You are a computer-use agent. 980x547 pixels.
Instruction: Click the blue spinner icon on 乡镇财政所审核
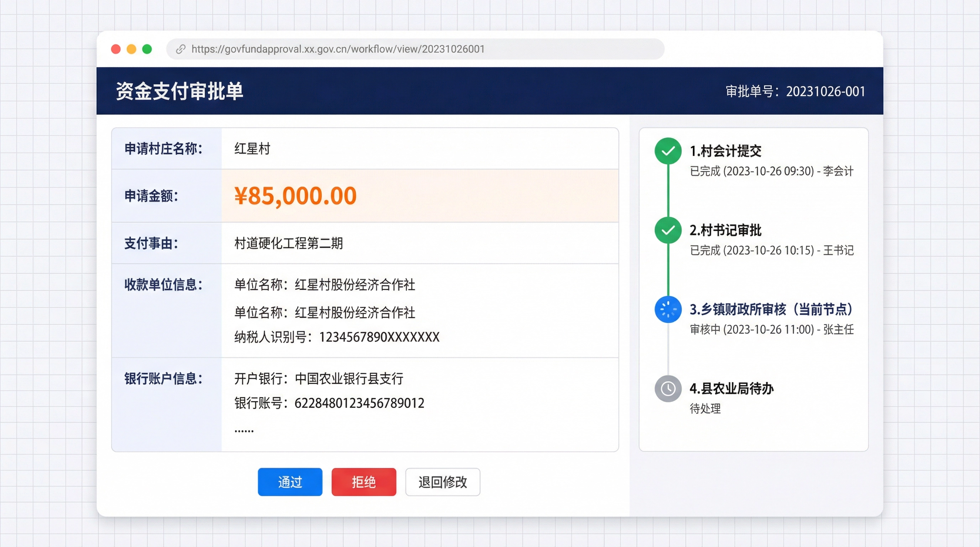point(668,309)
